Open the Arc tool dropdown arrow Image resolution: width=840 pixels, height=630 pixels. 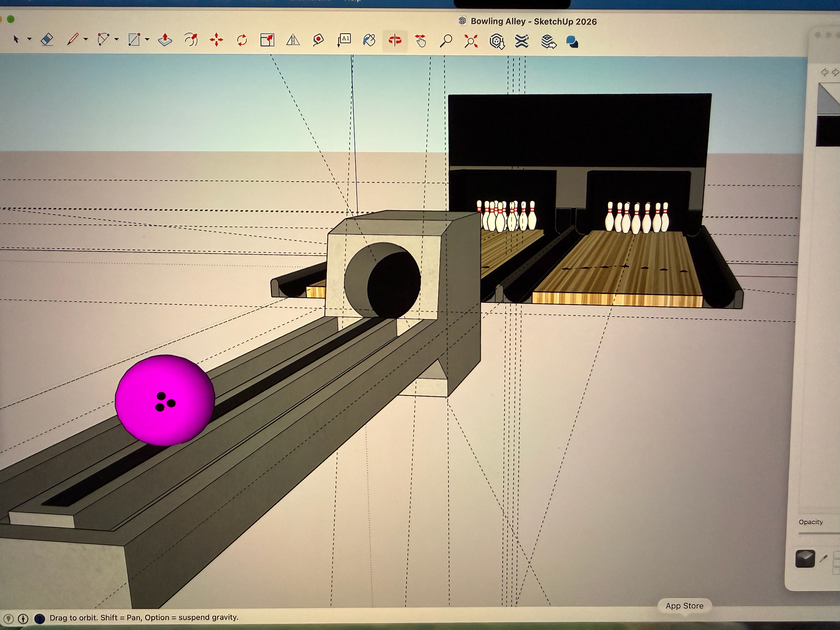pos(117,39)
